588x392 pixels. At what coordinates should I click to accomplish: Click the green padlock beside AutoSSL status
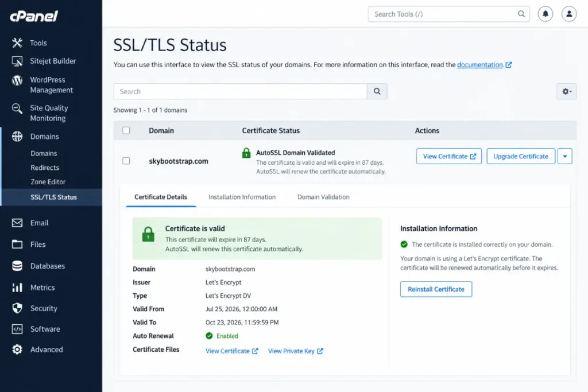click(x=246, y=153)
